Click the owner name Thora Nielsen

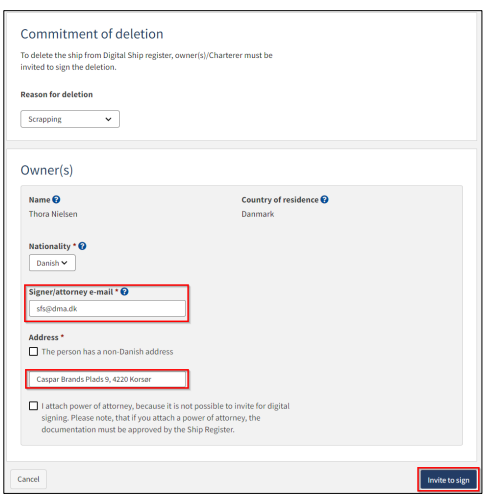tap(53, 214)
